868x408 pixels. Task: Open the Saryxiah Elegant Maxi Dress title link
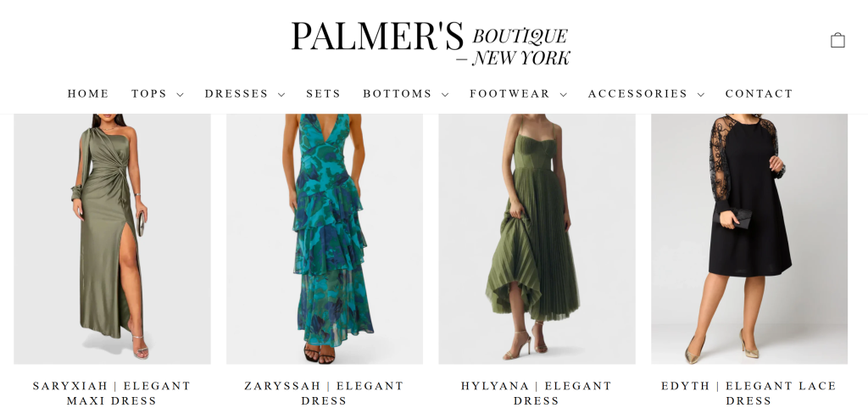coord(112,393)
